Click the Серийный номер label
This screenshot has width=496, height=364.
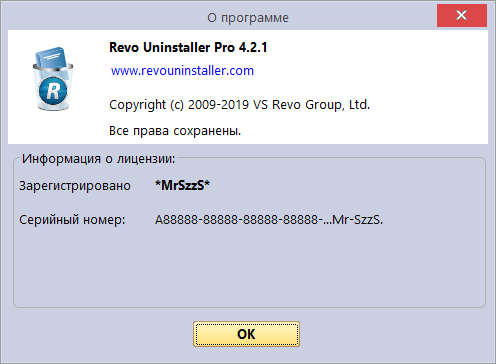point(72,220)
